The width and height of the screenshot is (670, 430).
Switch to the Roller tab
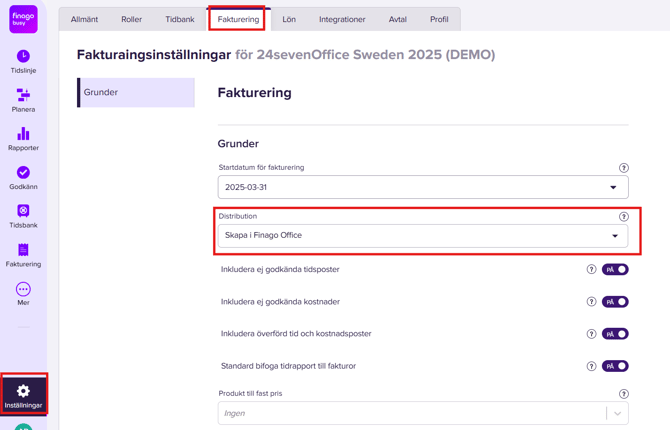[x=131, y=19]
